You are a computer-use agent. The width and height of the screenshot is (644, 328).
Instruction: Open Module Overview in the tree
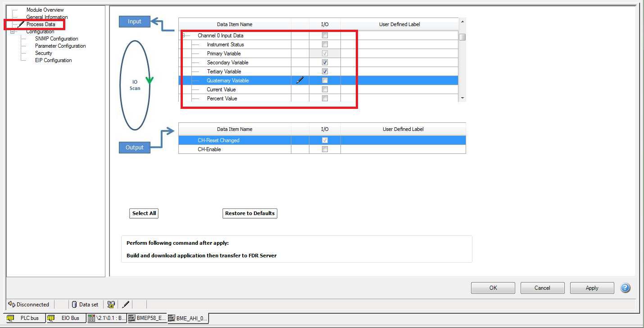click(x=45, y=10)
